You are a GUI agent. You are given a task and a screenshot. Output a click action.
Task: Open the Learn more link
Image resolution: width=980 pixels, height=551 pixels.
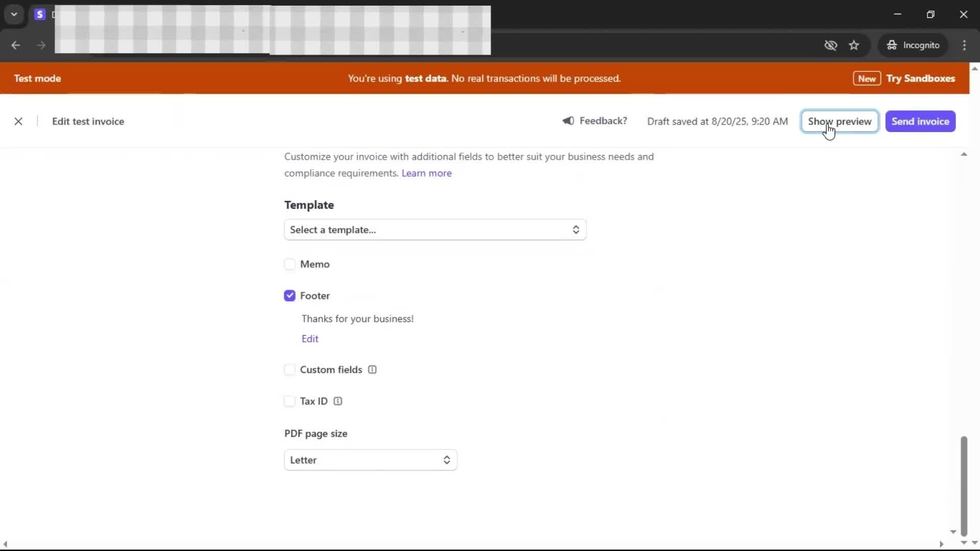click(426, 173)
